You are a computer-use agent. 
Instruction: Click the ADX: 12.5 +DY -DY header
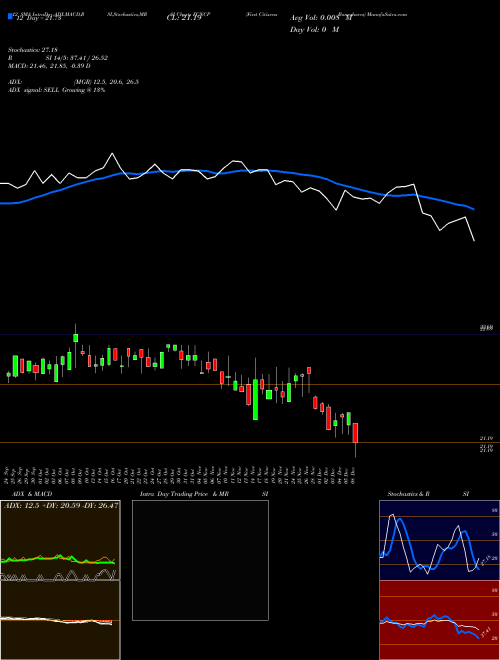point(61,505)
